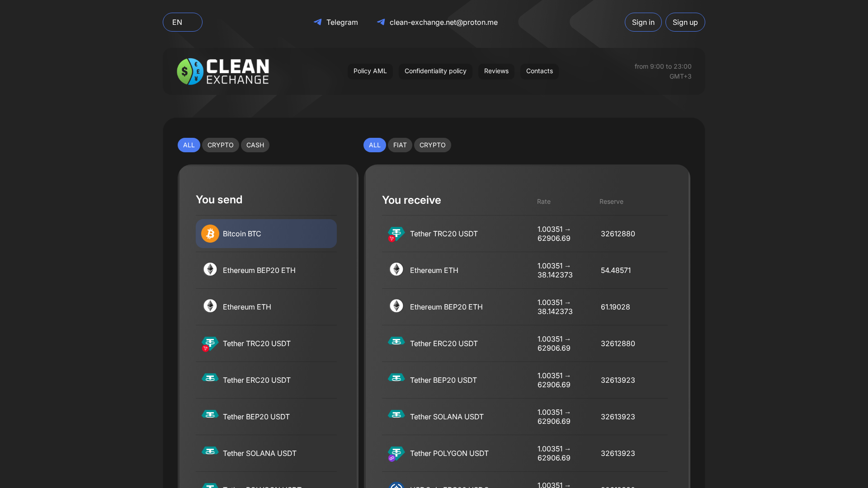Select Ethereum ETH label in receive list

point(434,270)
